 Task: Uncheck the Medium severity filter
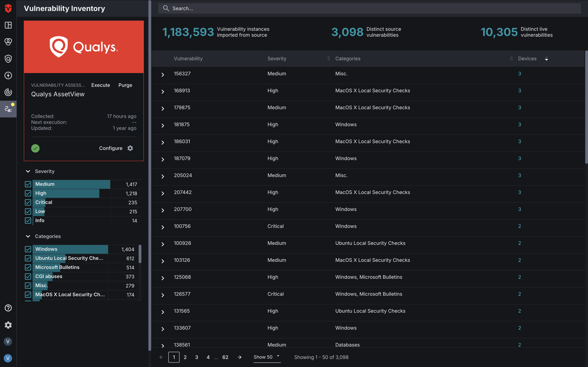click(x=28, y=184)
